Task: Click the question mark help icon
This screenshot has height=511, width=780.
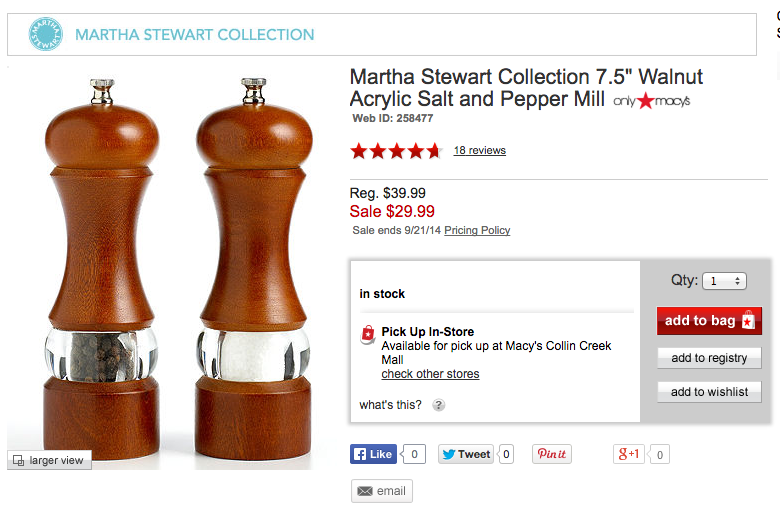Action: [438, 405]
